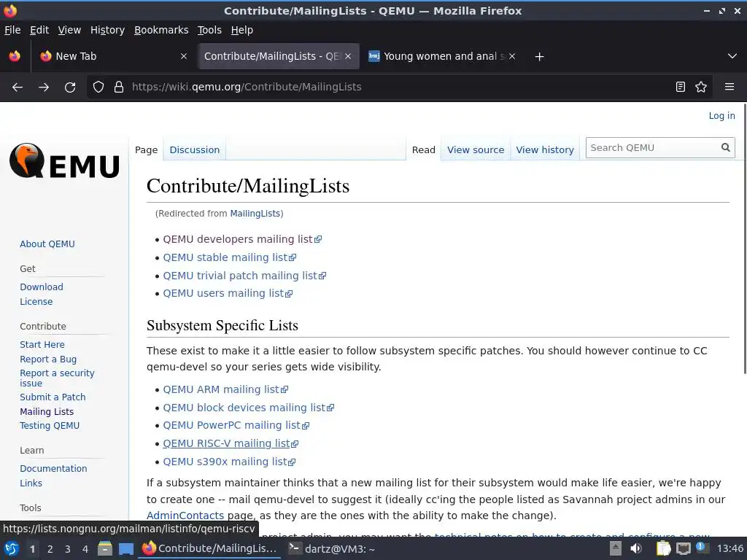Open the network tray icon

point(683,549)
